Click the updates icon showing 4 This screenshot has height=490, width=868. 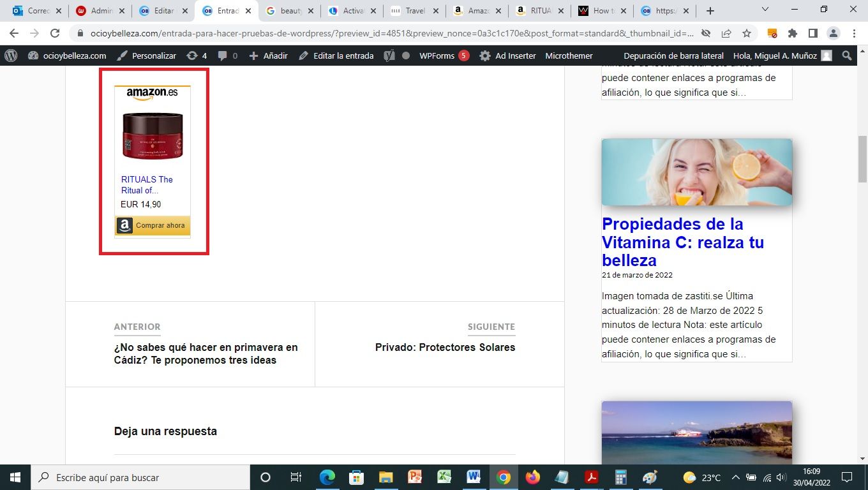click(x=197, y=56)
